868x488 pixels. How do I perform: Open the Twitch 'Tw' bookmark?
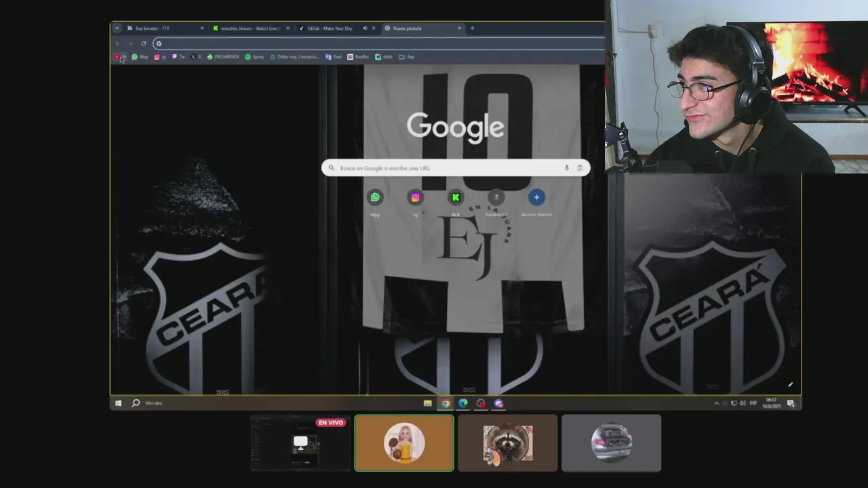click(178, 57)
